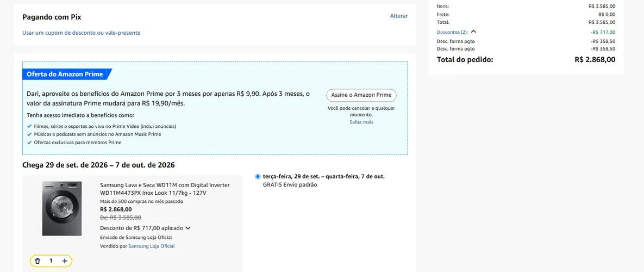Click the Oferta do Amazon Prime badge
644x272 pixels.
tap(66, 75)
